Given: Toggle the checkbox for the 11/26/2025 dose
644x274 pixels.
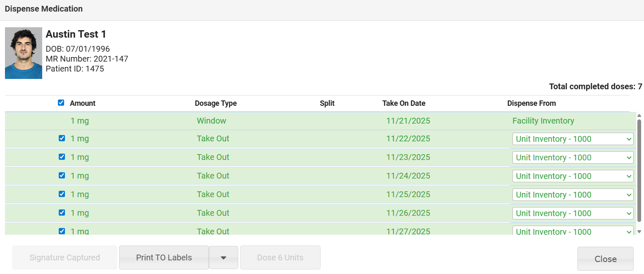Looking at the screenshot, I should [62, 213].
